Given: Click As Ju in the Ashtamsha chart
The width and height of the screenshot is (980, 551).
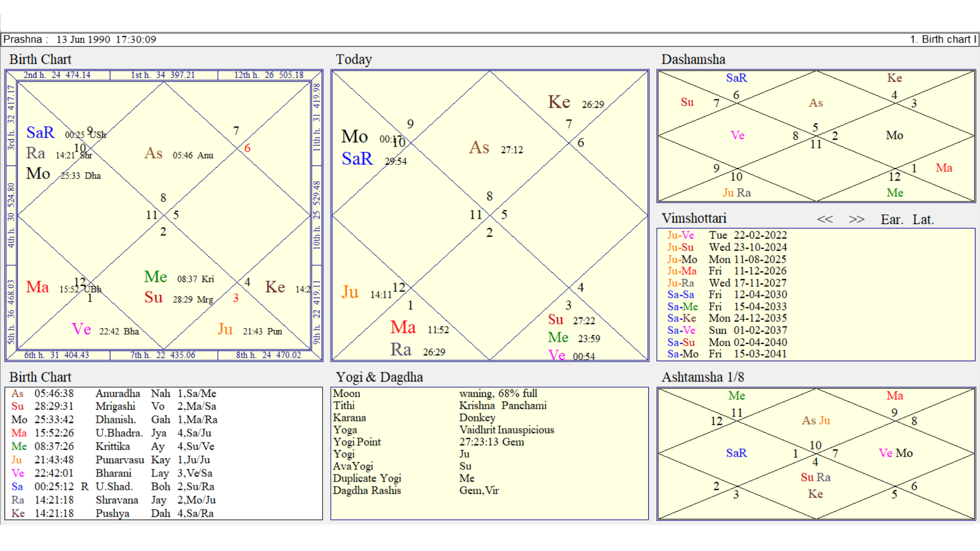Looking at the screenshot, I should [816, 420].
